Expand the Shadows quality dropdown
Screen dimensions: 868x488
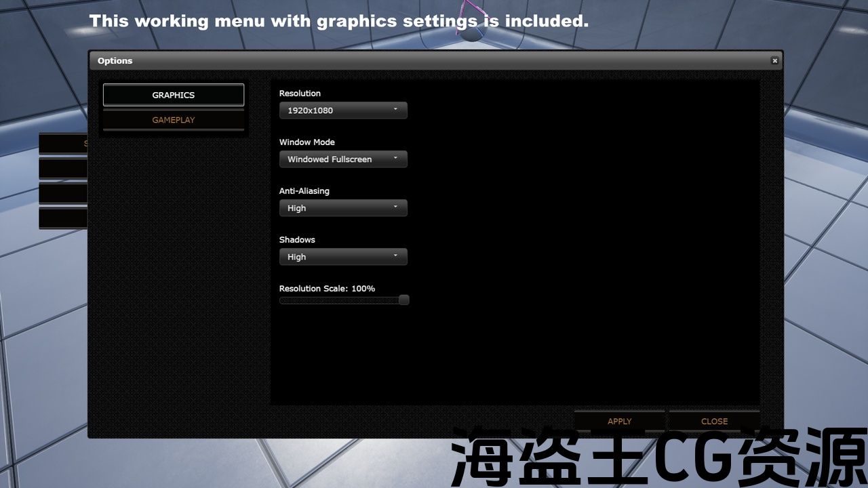click(x=343, y=257)
